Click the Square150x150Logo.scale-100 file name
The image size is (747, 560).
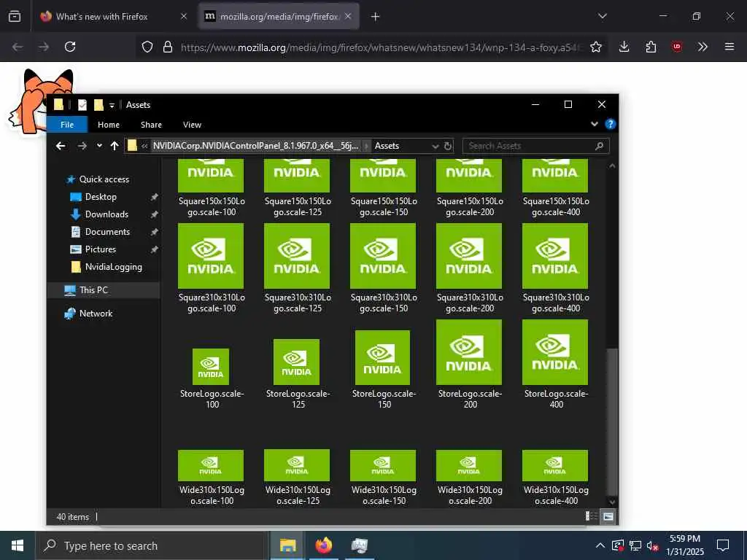[212, 206]
